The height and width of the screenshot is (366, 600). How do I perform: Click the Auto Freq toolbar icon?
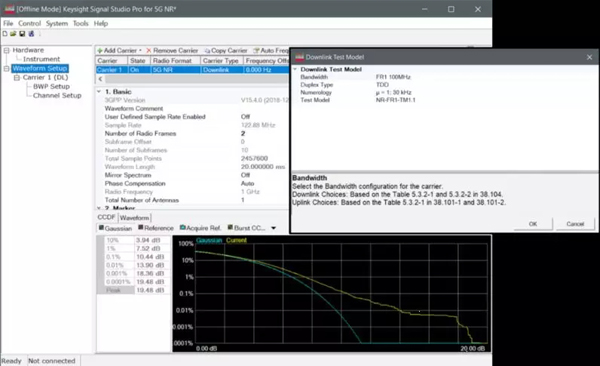256,51
